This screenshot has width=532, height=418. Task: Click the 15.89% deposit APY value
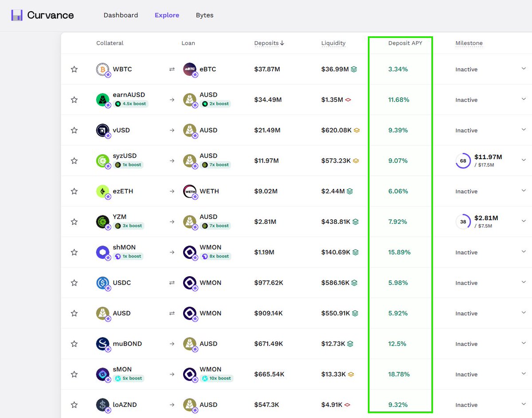click(399, 252)
